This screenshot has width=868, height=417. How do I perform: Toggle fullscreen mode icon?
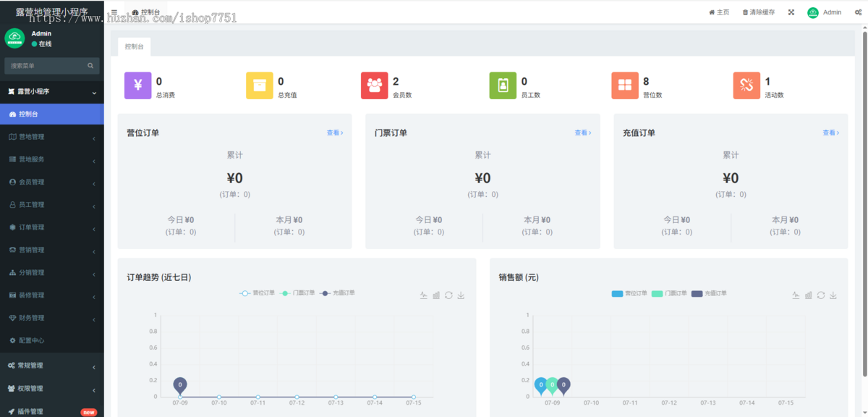pyautogui.click(x=791, y=12)
